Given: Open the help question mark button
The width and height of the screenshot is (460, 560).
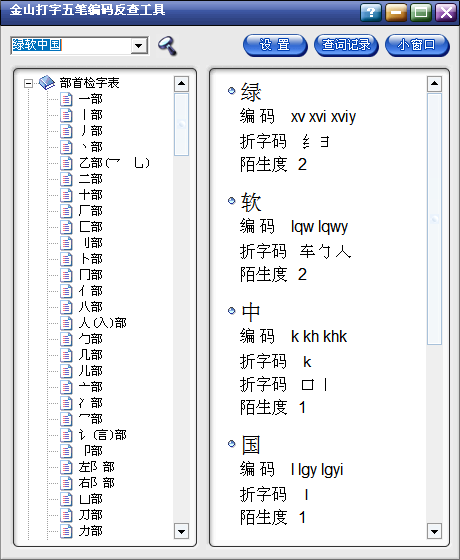Looking at the screenshot, I should point(371,12).
